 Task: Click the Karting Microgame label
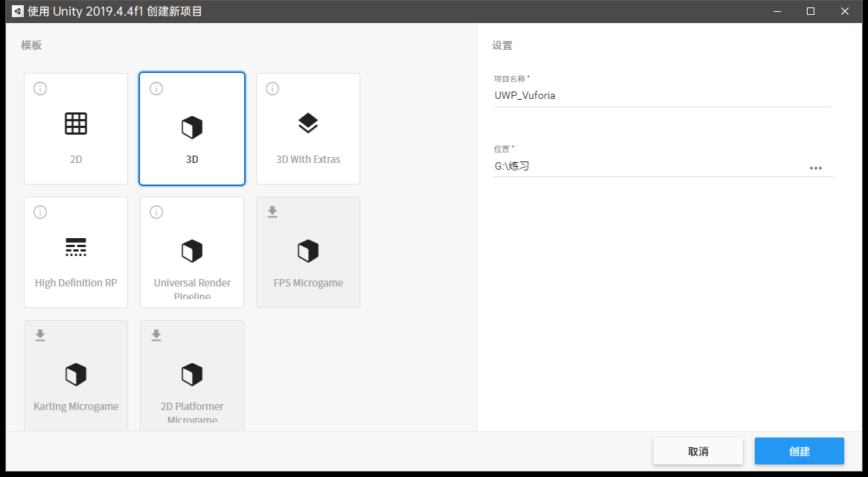pos(76,406)
